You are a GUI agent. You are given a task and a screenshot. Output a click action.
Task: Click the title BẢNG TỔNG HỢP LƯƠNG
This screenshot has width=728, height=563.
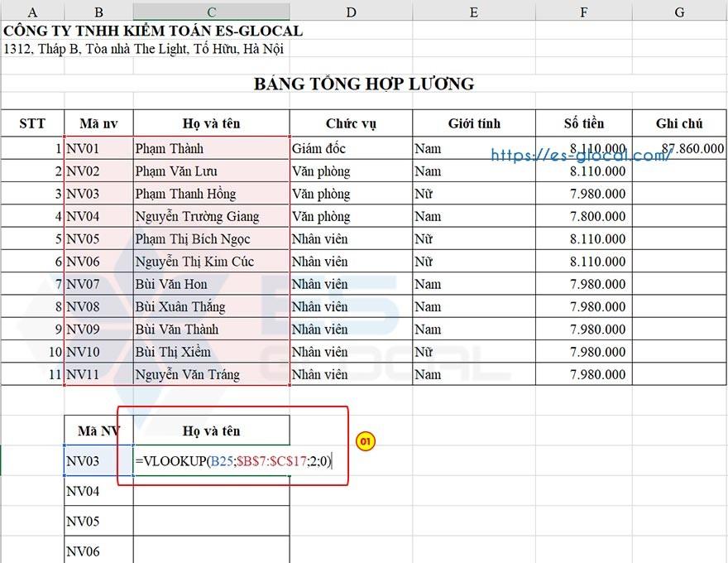364,84
